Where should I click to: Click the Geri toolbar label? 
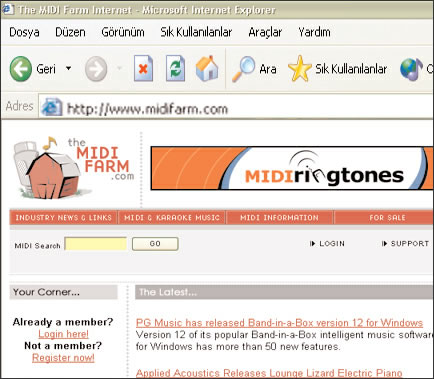[46, 69]
